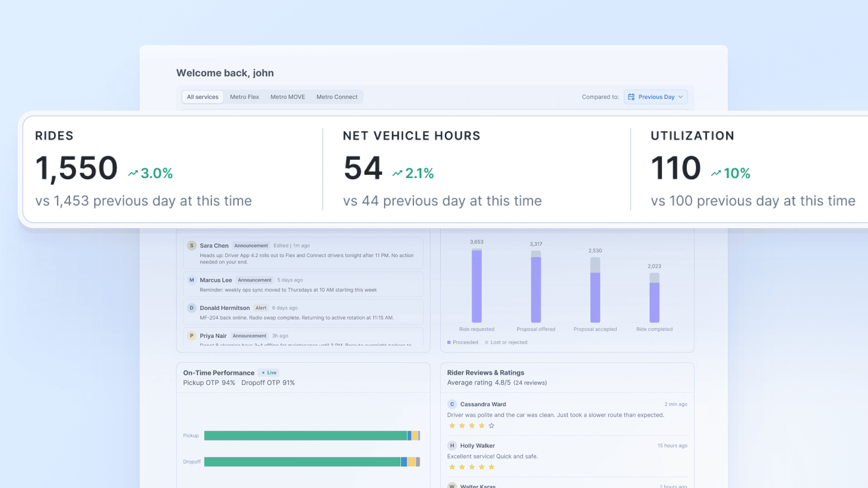Click the fifth star on Holly Walker's review
The image size is (868, 488).
[x=491, y=467]
